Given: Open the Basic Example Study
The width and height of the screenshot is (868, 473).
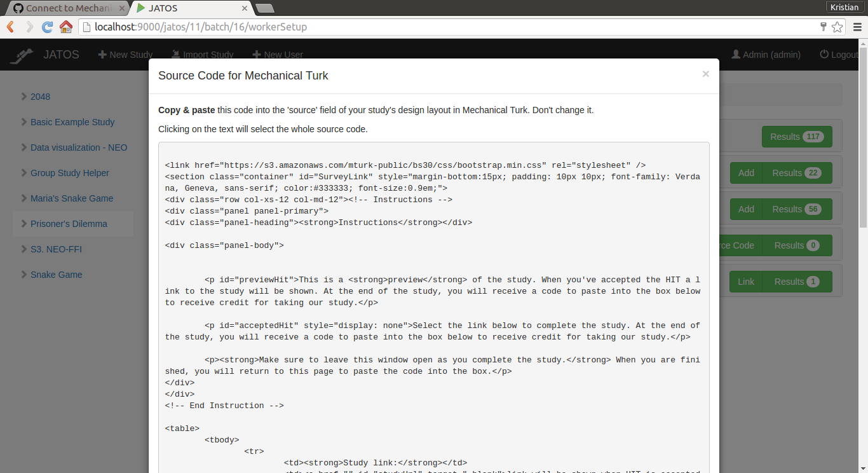Looking at the screenshot, I should pos(72,122).
